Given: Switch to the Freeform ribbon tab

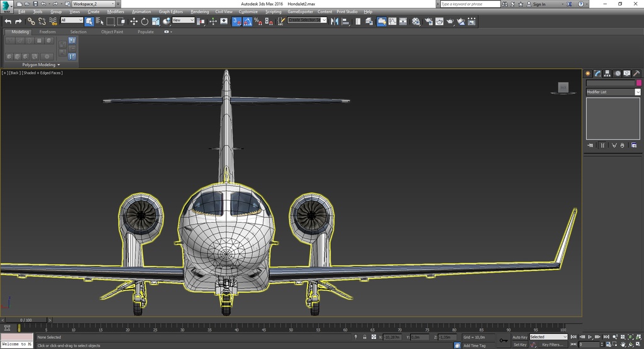Looking at the screenshot, I should (48, 31).
